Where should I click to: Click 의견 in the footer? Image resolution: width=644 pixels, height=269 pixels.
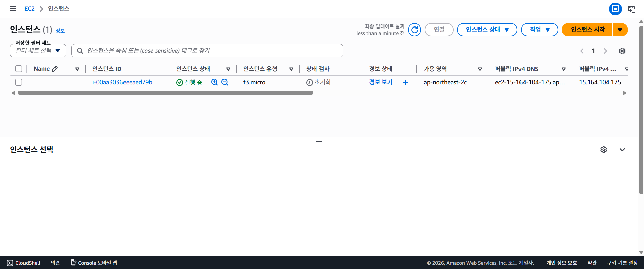point(55,263)
